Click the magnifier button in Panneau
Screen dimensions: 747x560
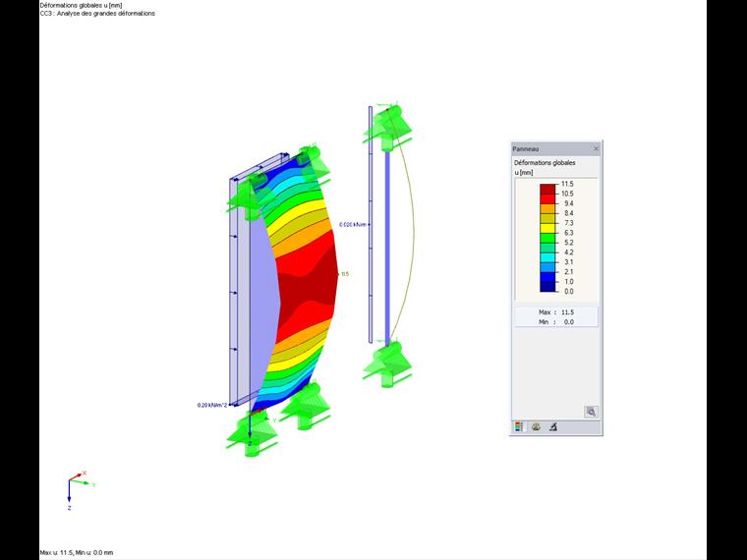(x=592, y=412)
